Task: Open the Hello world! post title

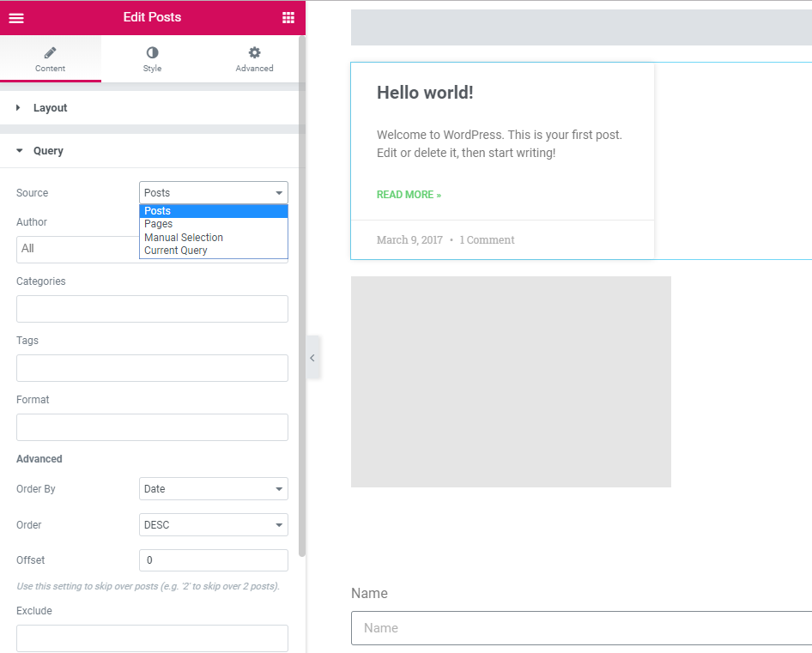Action: tap(425, 93)
